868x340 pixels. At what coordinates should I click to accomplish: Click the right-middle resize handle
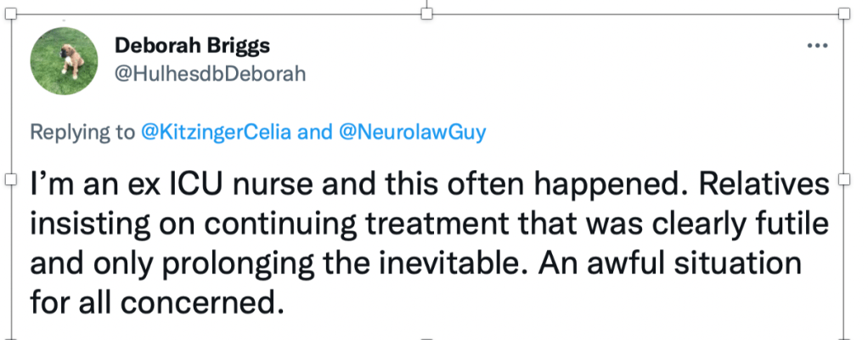843,179
